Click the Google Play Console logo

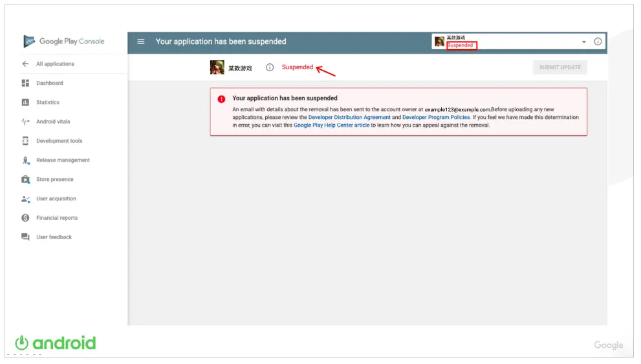coord(64,41)
